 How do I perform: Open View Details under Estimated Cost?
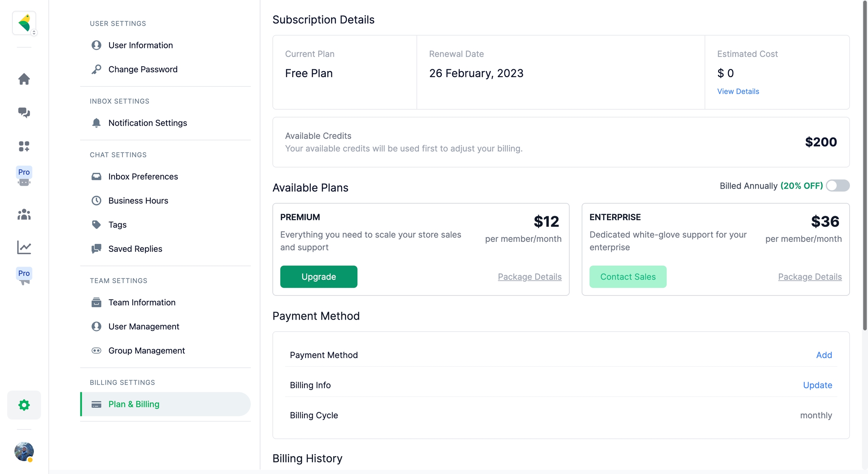click(x=738, y=91)
